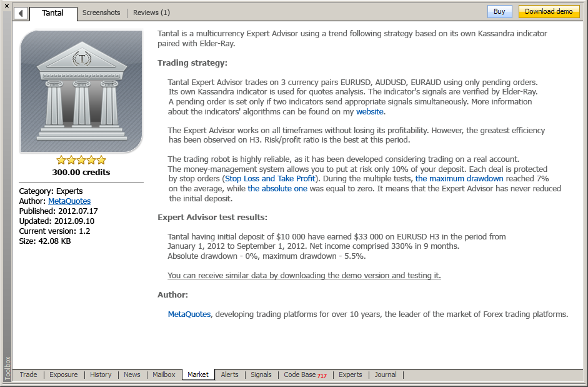
Task: Close the Toolbox panel with X
Action: (6, 6)
